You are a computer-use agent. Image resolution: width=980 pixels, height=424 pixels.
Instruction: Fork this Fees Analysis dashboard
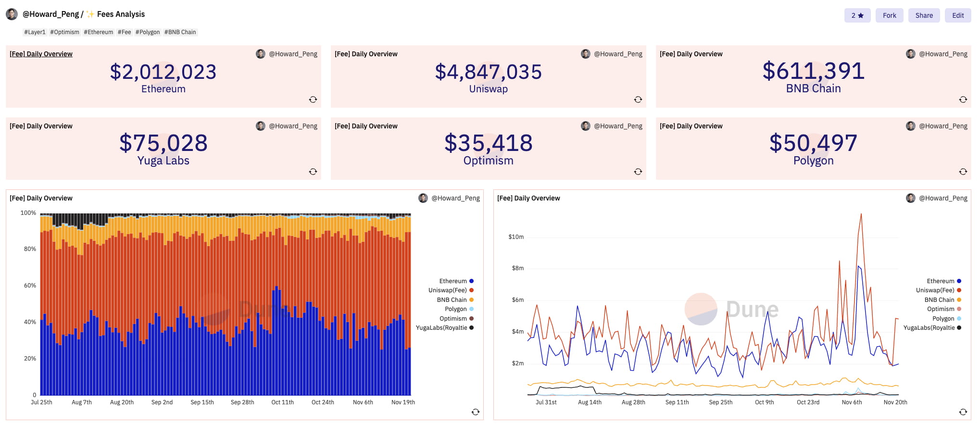point(889,15)
